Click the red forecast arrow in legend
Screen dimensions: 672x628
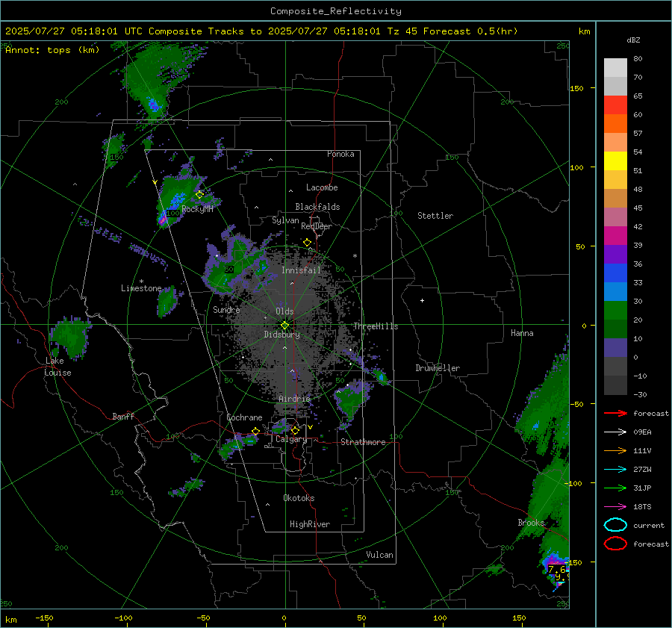[615, 413]
